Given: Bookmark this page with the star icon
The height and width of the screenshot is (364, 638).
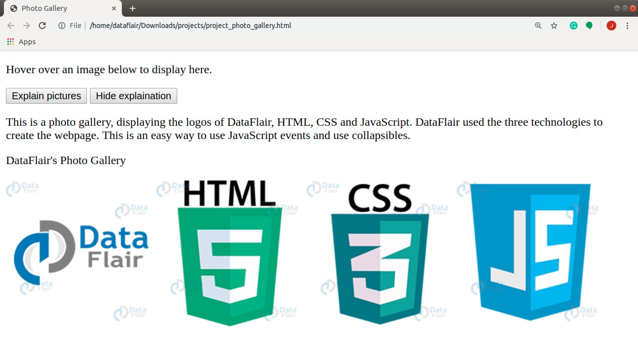Looking at the screenshot, I should pos(554,26).
